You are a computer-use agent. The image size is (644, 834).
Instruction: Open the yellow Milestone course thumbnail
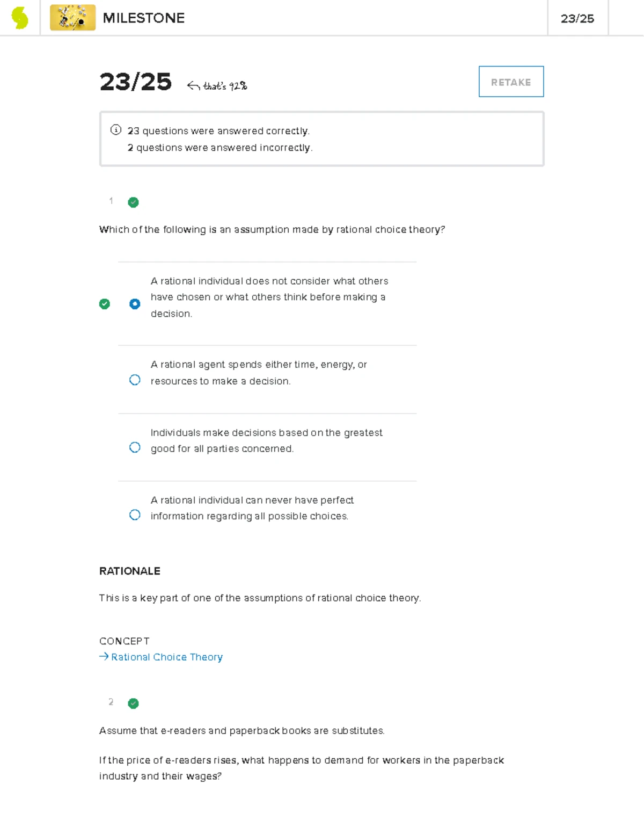point(72,18)
